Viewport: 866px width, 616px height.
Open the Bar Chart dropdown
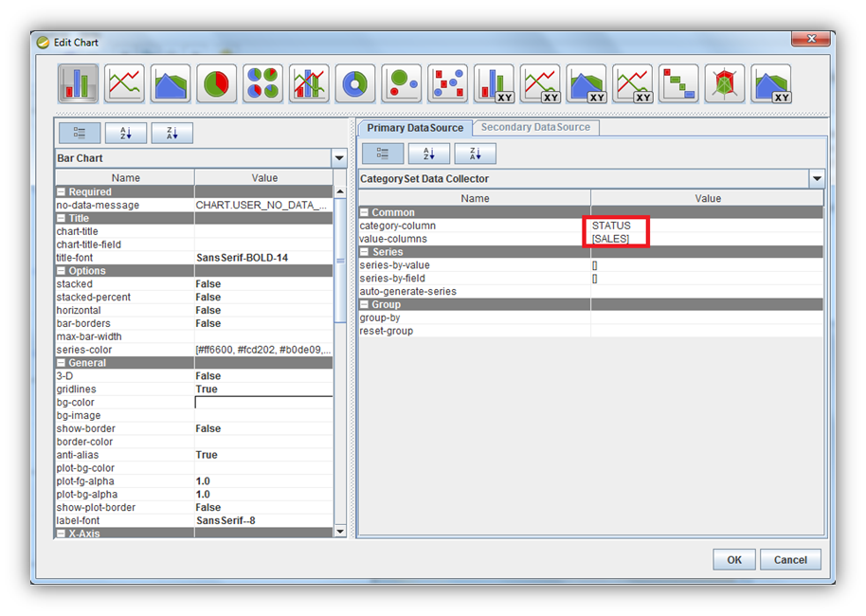click(x=338, y=158)
